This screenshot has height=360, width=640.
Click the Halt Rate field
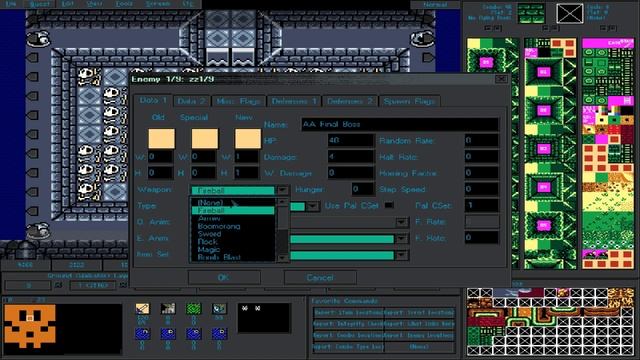(482, 157)
